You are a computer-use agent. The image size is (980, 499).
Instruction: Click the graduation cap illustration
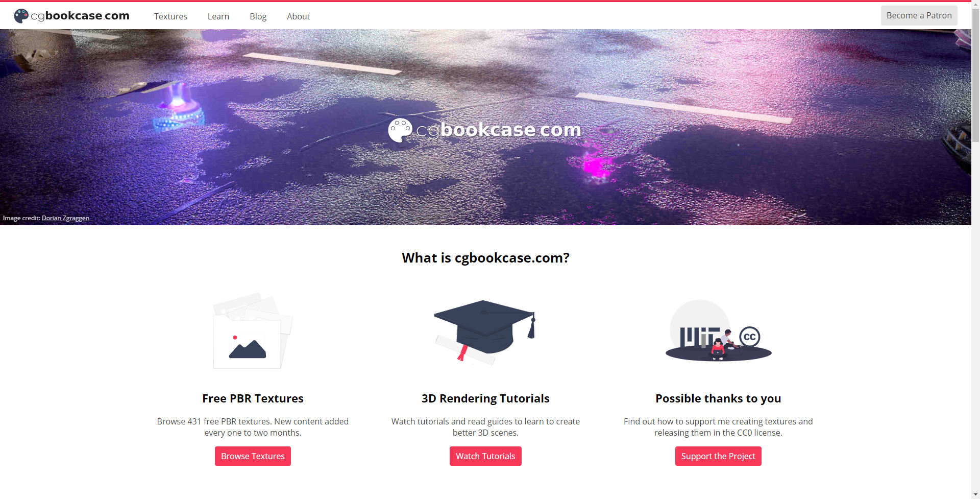pyautogui.click(x=485, y=332)
